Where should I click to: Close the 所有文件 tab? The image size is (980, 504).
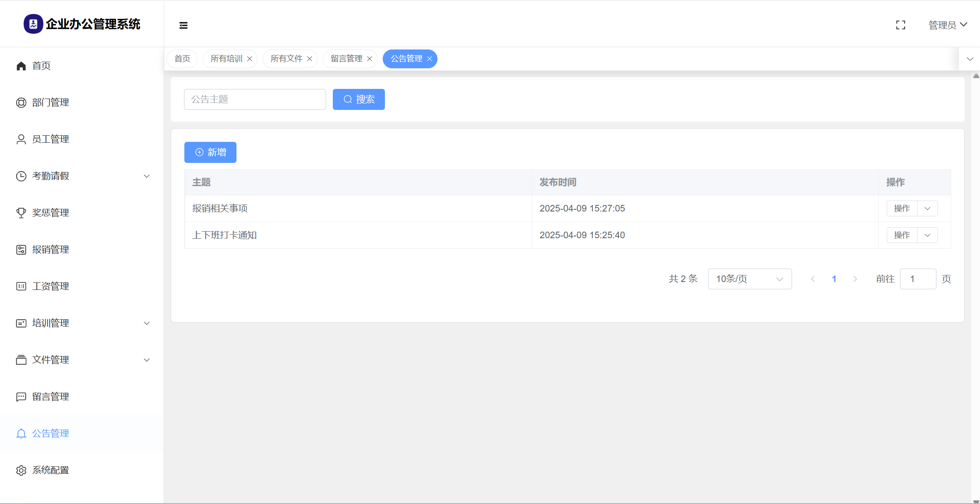point(310,59)
